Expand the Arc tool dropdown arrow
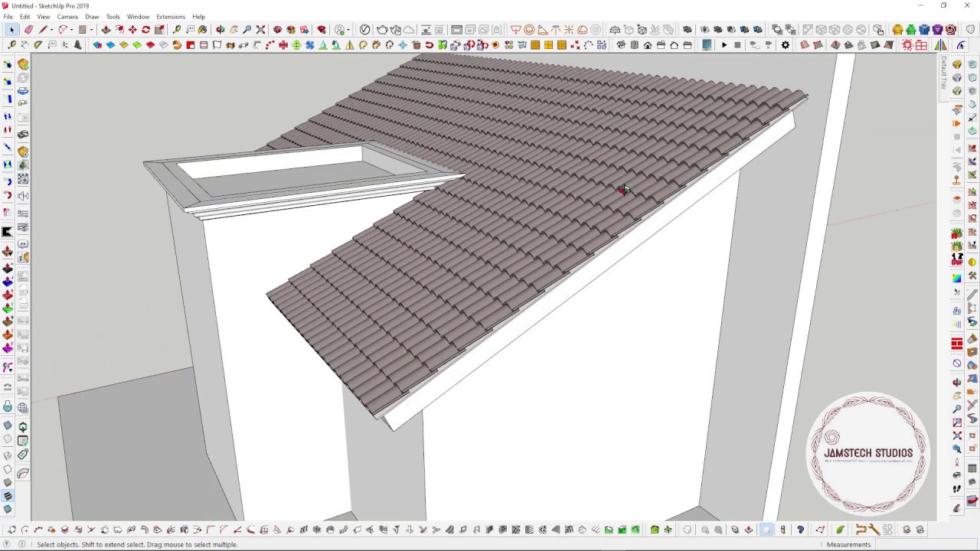The height and width of the screenshot is (551, 980). coord(71,30)
